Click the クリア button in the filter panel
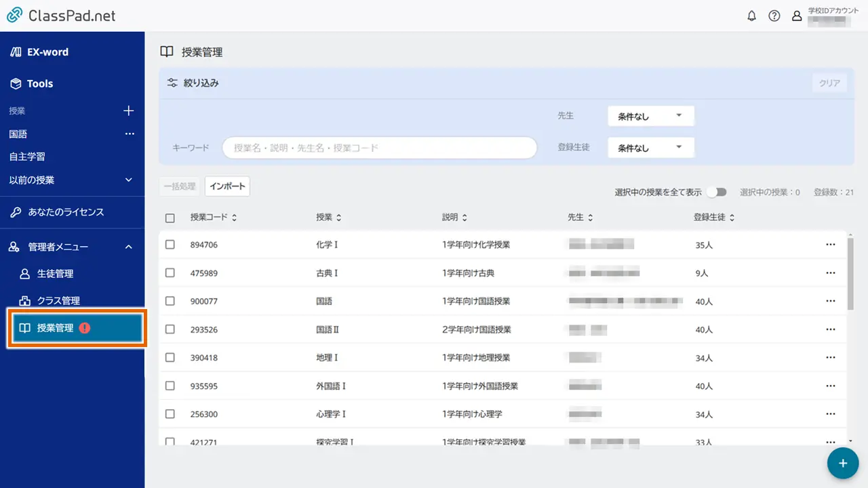The height and width of the screenshot is (488, 868). click(x=829, y=82)
